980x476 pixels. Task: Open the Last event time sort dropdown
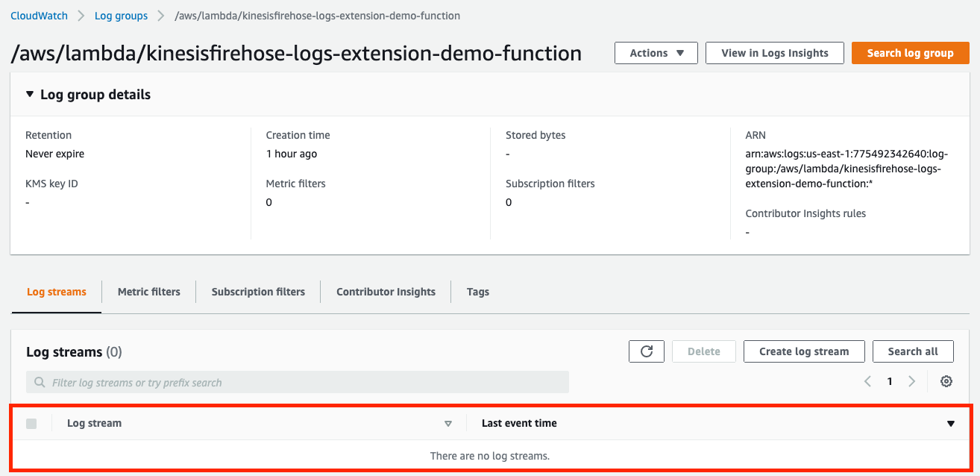950,423
